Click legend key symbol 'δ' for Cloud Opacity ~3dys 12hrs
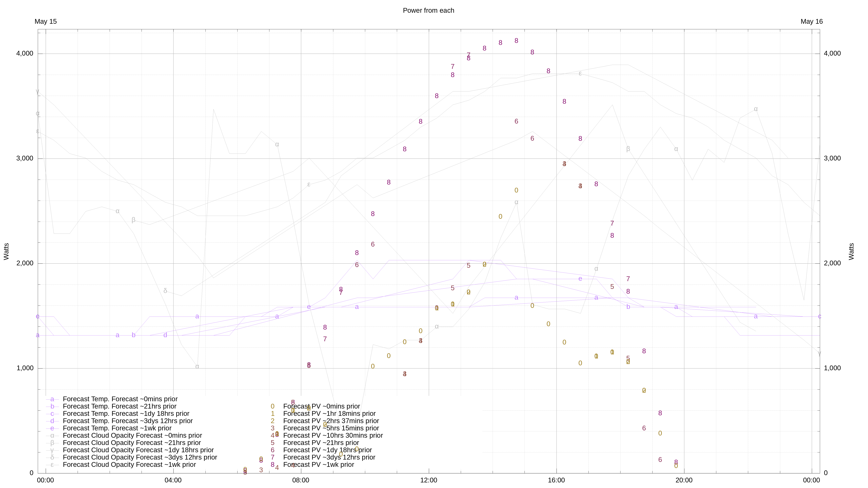Viewport: 868px width, 488px height. 52,457
